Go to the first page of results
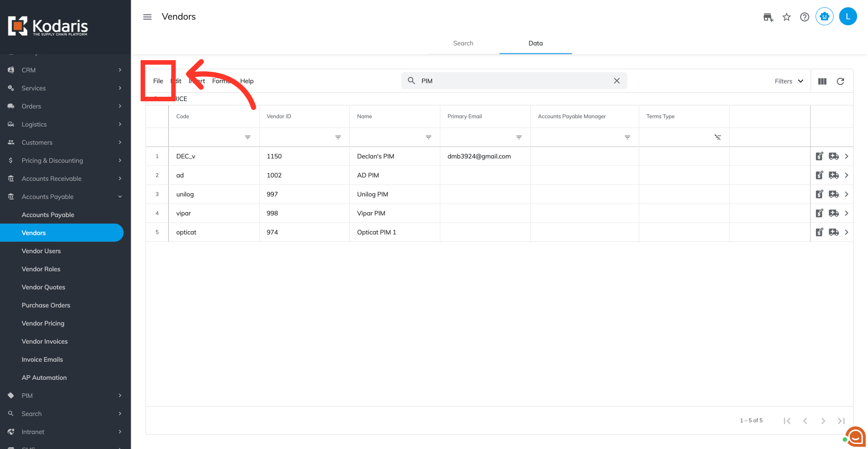868x449 pixels. pyautogui.click(x=787, y=421)
